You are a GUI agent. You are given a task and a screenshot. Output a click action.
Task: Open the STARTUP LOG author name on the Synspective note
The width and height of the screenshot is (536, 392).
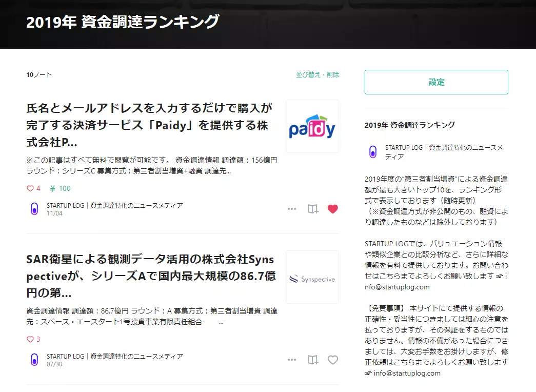point(114,356)
